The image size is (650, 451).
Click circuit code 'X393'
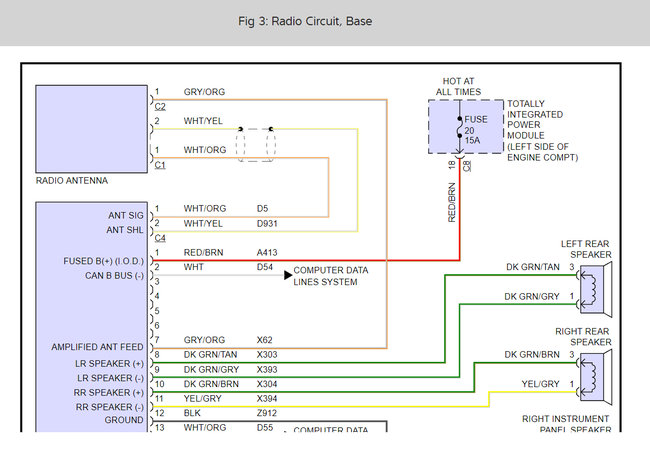tap(267, 369)
